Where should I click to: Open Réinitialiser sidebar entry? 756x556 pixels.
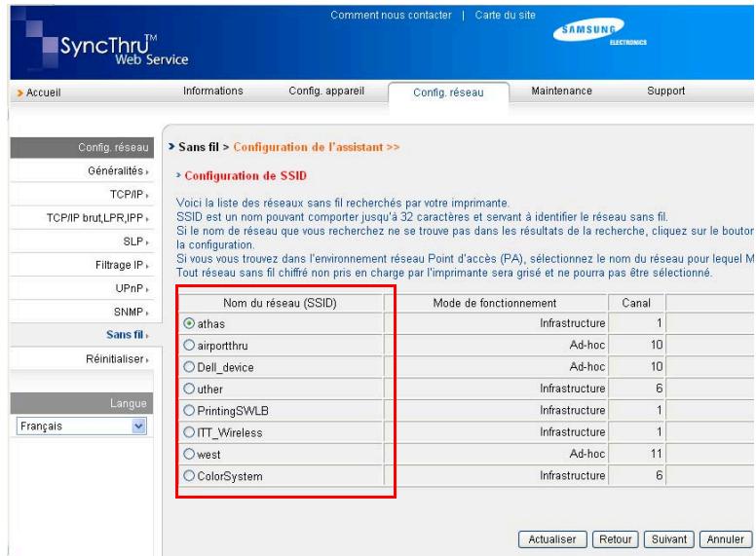(117, 359)
